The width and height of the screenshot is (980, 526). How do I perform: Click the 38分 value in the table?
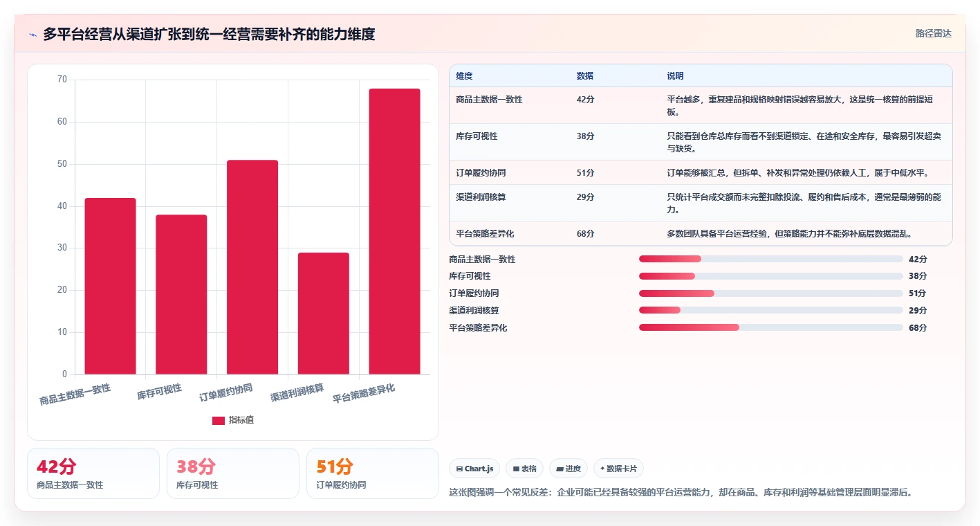585,136
